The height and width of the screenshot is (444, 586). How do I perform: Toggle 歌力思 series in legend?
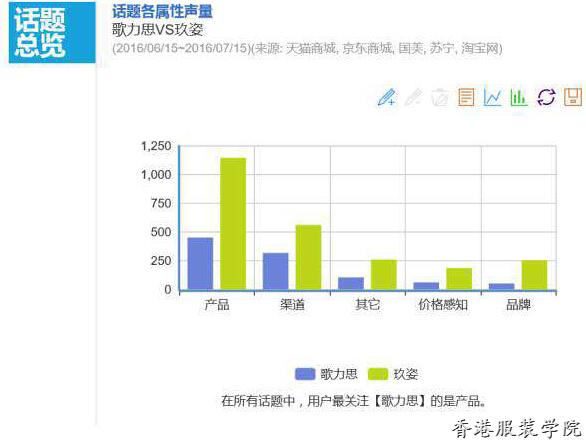pyautogui.click(x=326, y=374)
